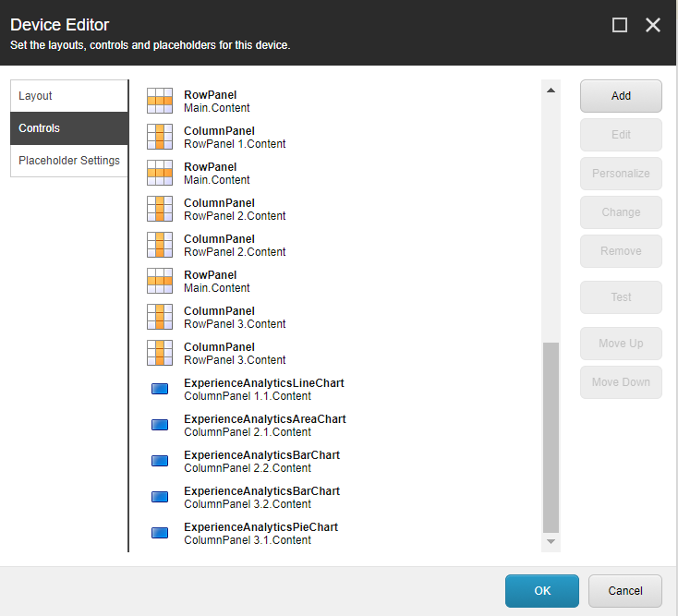This screenshot has width=678, height=616.
Task: Click the scrollbar up arrow in the controls list
Action: 551,91
